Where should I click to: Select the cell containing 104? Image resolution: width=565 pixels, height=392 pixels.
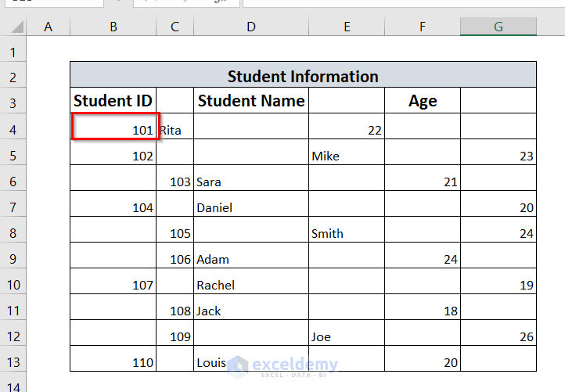[113, 204]
